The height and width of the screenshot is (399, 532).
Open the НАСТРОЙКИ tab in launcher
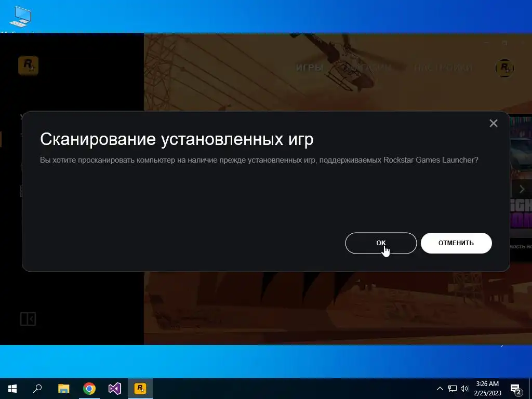tap(444, 68)
